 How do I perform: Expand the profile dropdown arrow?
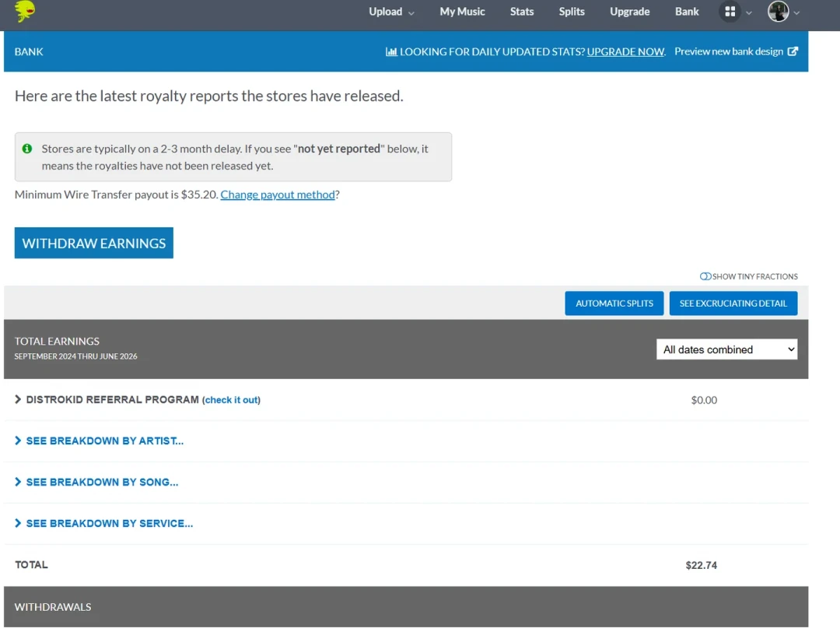click(x=796, y=13)
